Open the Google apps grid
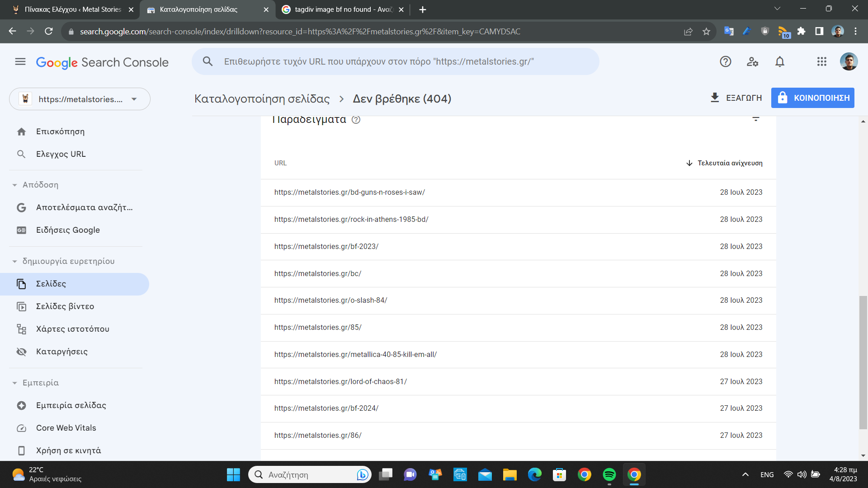 (x=822, y=62)
